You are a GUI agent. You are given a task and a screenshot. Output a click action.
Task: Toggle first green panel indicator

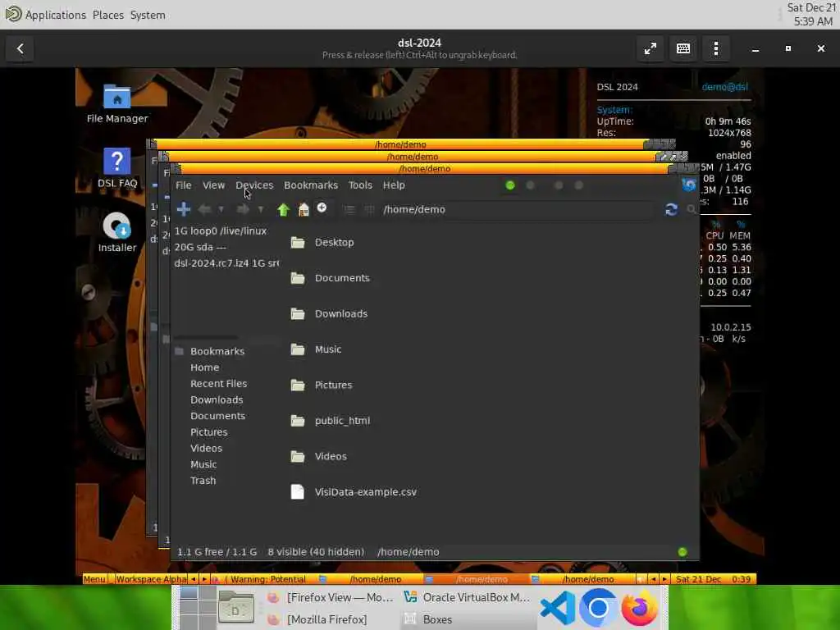point(510,185)
